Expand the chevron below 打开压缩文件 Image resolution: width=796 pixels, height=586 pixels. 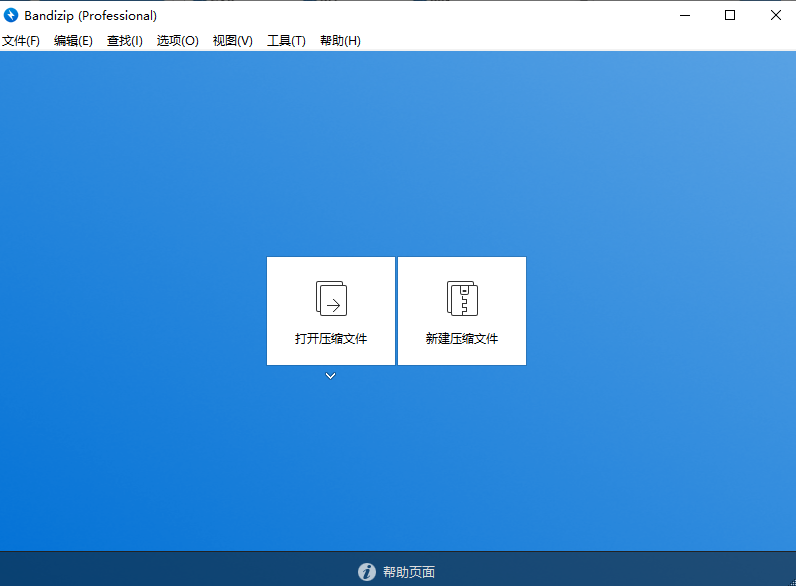331,376
